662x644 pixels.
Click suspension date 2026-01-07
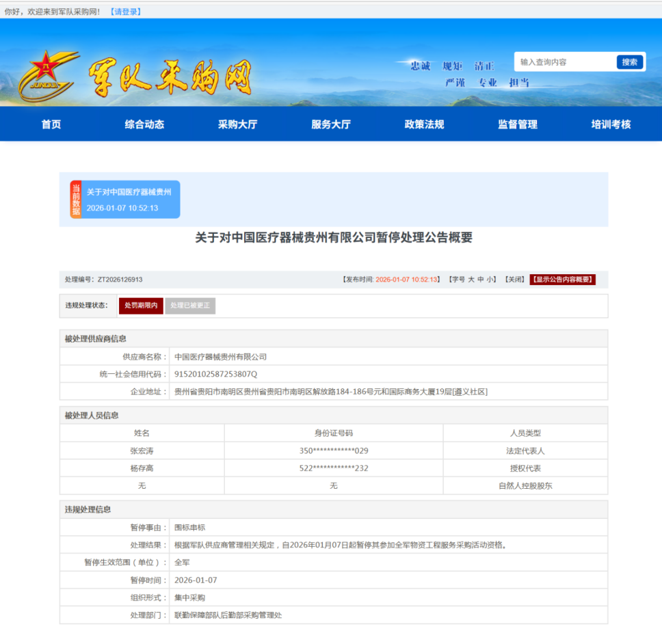[196, 580]
